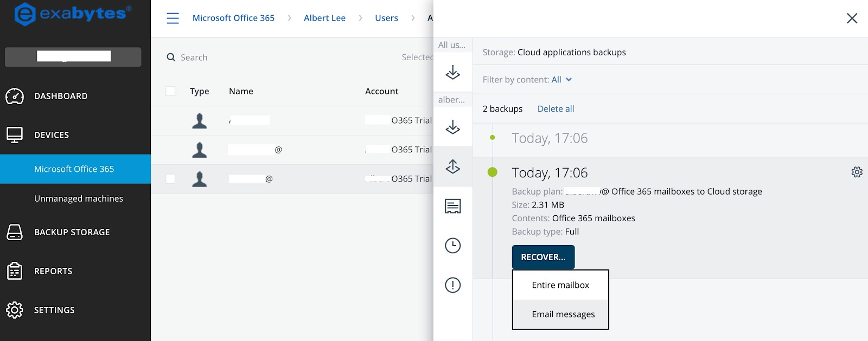Click user icon in second row
This screenshot has width=868, height=341.
(200, 150)
